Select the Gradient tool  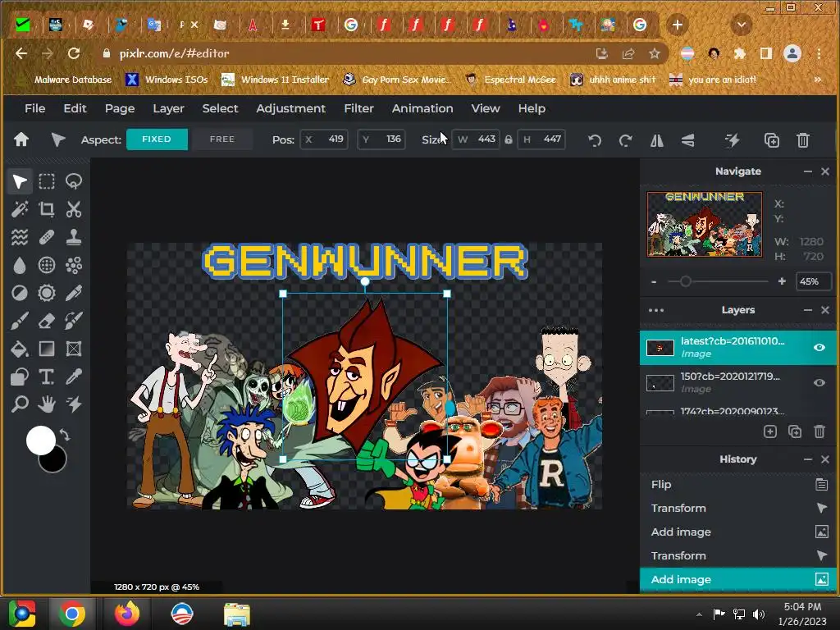click(47, 349)
